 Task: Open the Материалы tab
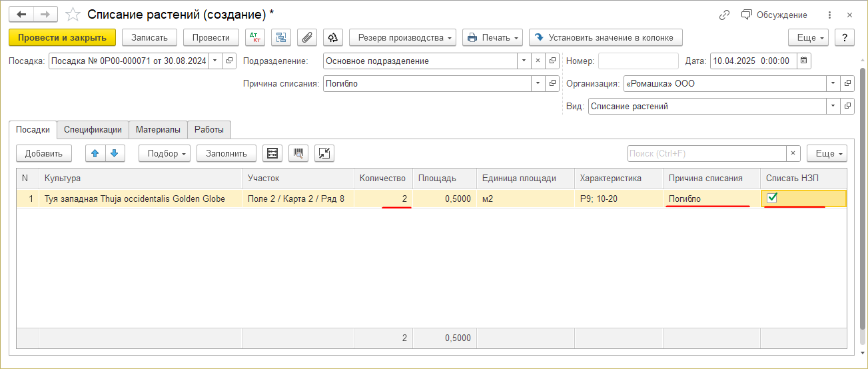pyautogui.click(x=158, y=130)
